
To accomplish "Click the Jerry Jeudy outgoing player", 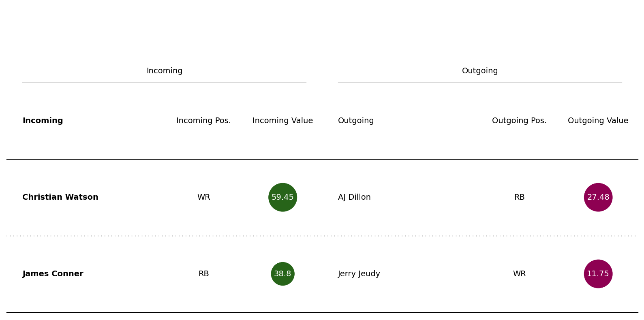I will [359, 274].
